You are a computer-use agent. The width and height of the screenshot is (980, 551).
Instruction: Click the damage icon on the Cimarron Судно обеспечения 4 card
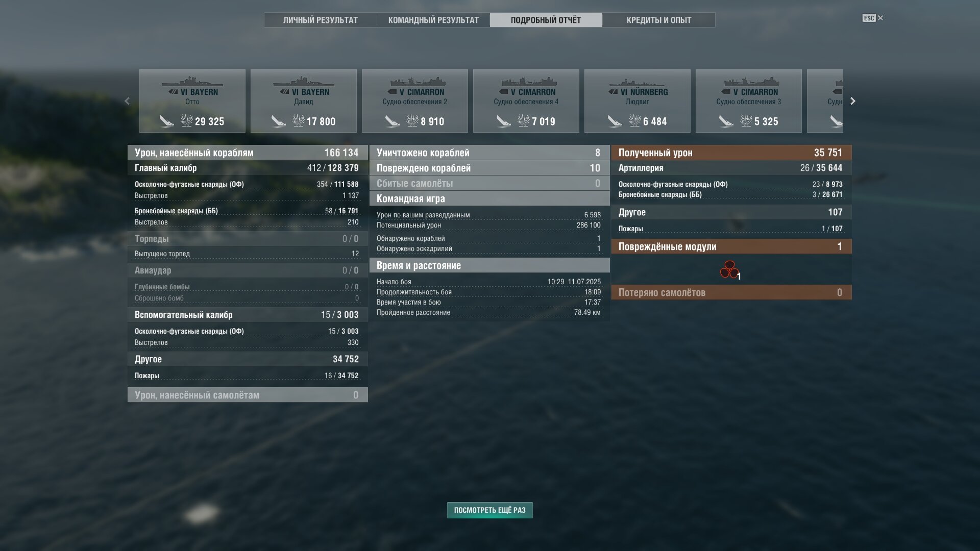(x=524, y=120)
